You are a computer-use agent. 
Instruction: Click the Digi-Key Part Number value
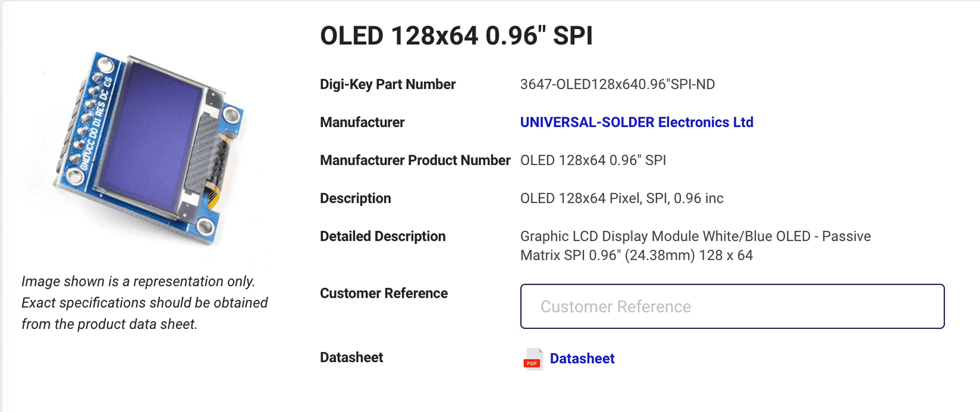pos(617,84)
